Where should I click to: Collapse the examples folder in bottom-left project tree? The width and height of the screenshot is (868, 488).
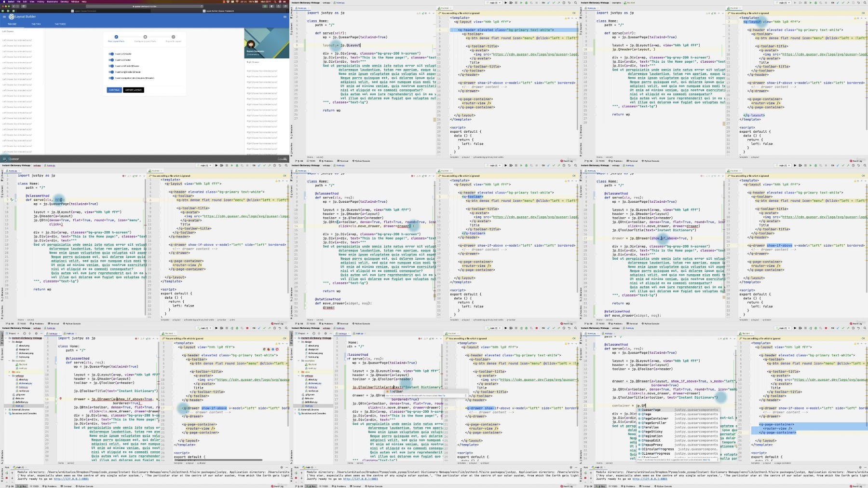[x=10, y=361]
